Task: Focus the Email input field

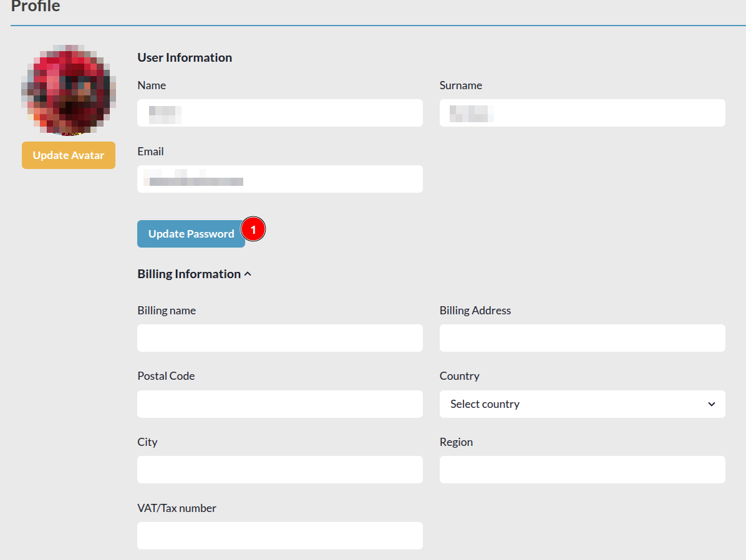Action: [x=279, y=179]
